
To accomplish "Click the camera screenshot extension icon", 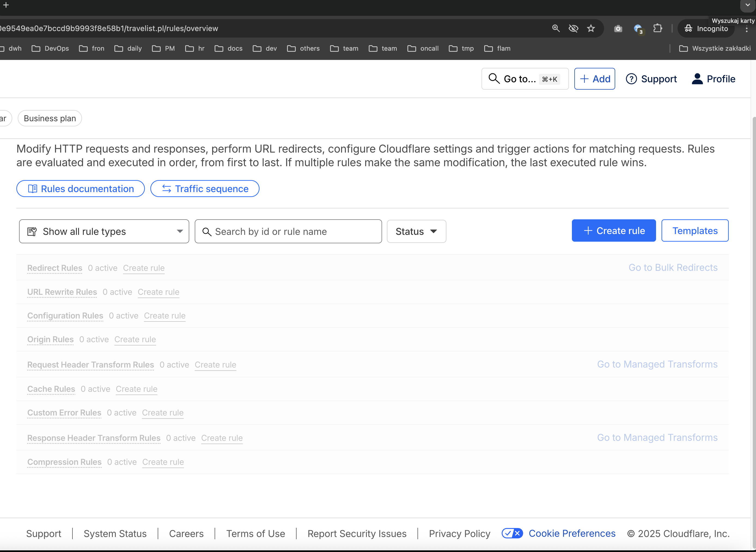I will [618, 29].
